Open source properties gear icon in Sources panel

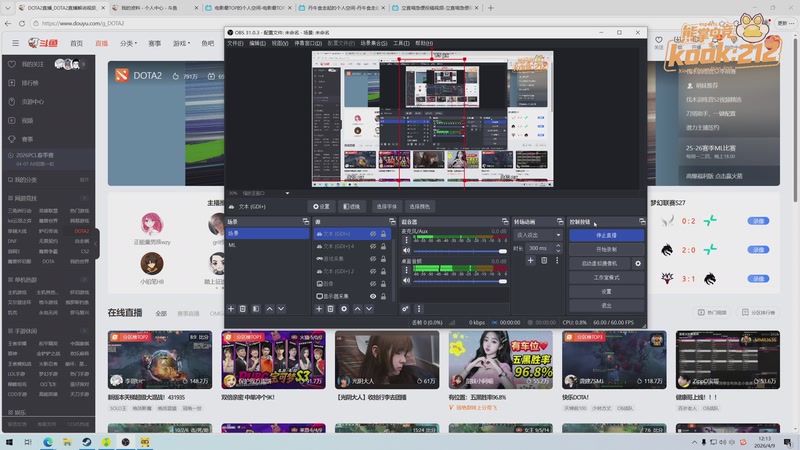[x=344, y=309]
